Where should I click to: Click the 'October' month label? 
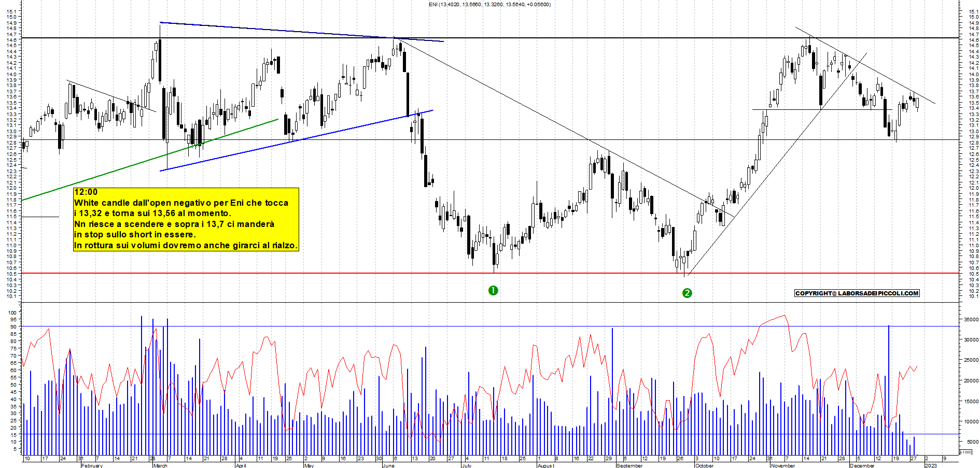coord(704,465)
